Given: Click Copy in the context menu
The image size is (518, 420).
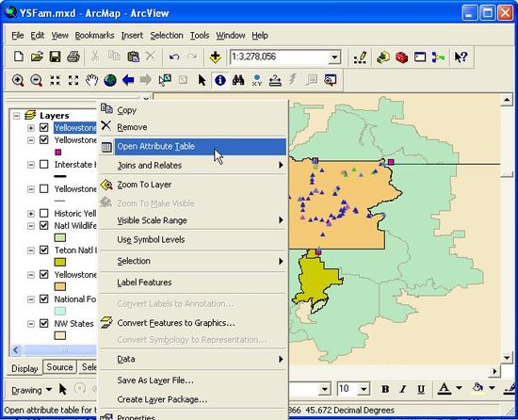Looking at the screenshot, I should (x=192, y=110).
